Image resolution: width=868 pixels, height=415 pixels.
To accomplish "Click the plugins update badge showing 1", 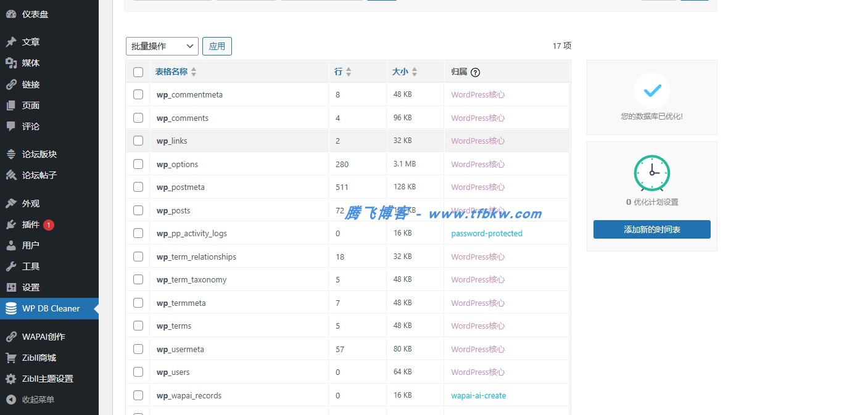I will click(49, 224).
